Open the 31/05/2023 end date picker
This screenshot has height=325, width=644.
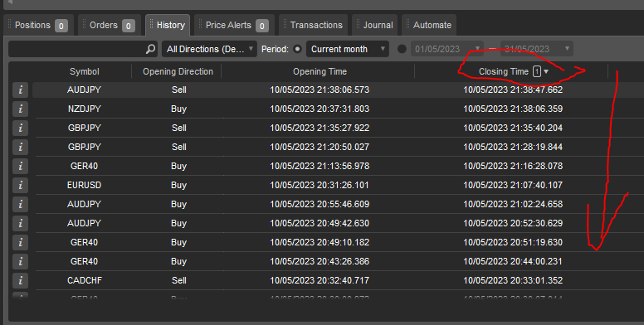(x=537, y=49)
